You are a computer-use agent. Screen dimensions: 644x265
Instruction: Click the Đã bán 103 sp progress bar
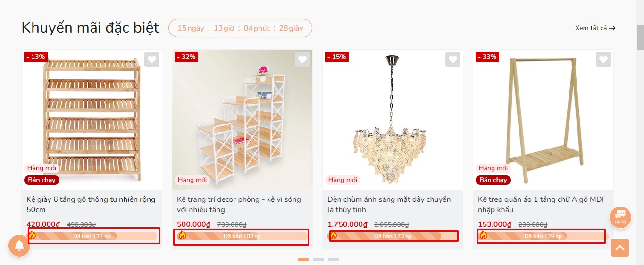[x=242, y=236]
